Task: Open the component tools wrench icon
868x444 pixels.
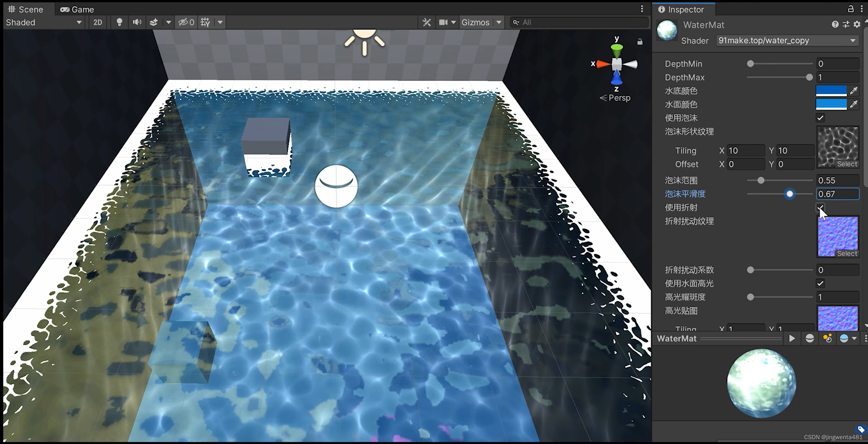Action: coord(427,22)
